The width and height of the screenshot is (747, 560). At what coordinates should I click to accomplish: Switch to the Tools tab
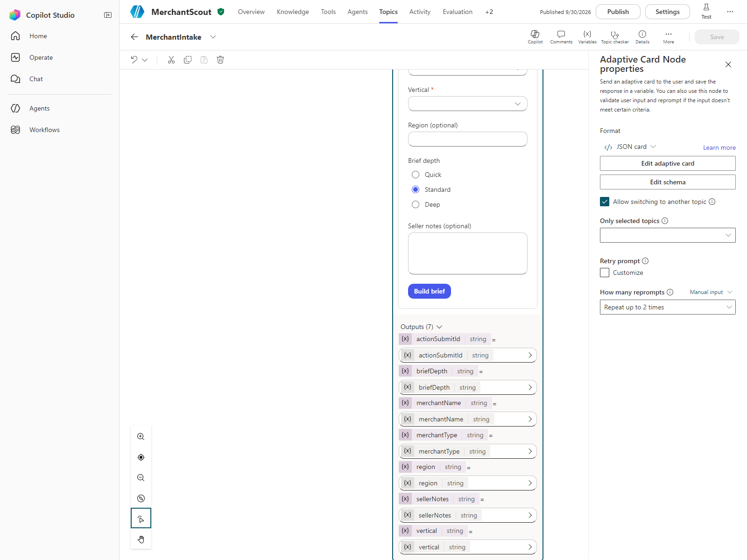click(x=328, y=12)
